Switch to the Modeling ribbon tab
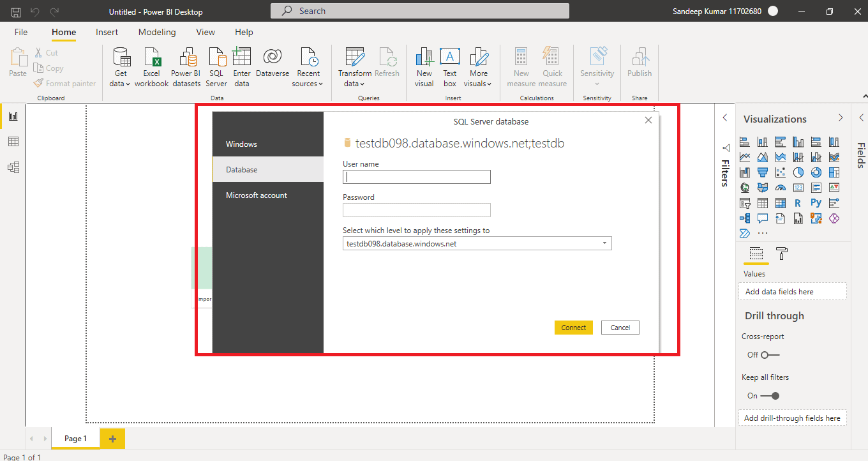 tap(157, 32)
